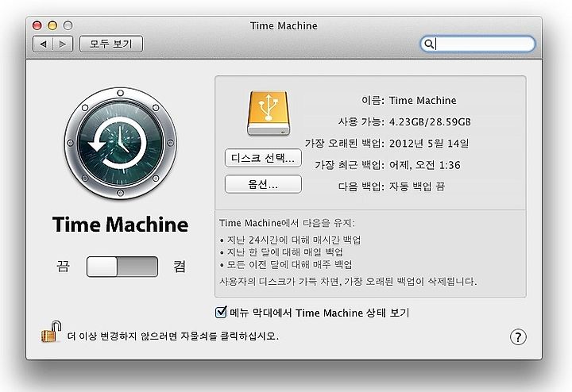
Task: Click the yellow minimize window button
Action: pyautogui.click(x=52, y=25)
